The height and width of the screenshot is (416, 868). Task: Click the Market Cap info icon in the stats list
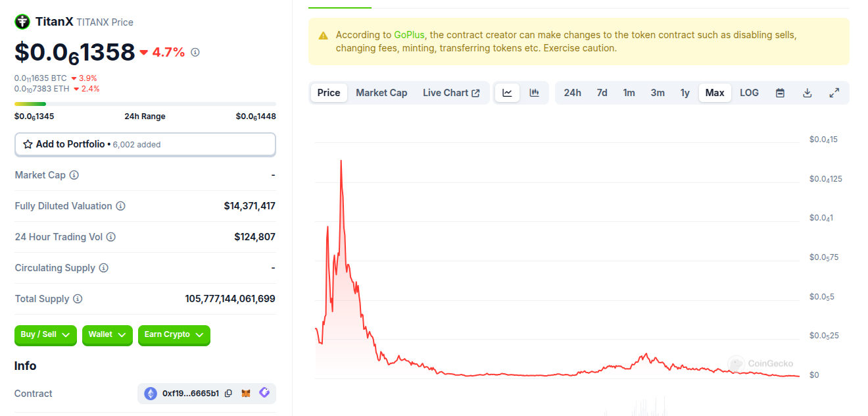[x=74, y=175]
